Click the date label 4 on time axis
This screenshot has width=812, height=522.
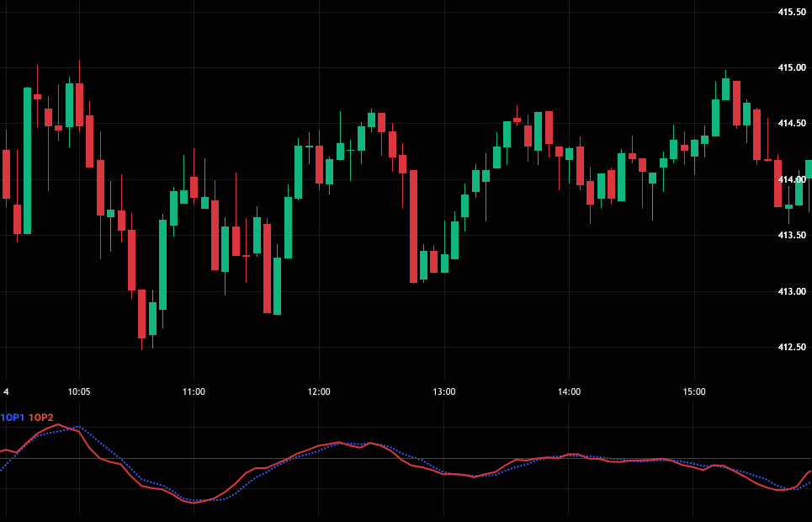tap(6, 391)
